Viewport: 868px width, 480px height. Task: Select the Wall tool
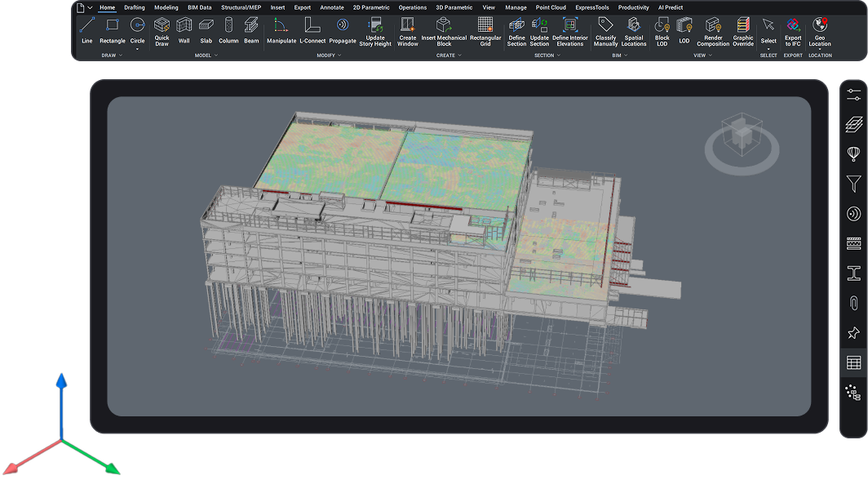click(184, 30)
